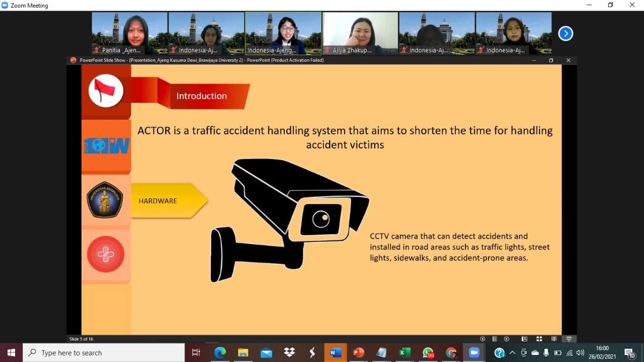Advance to next slide in slideshow bar
Image resolution: width=644 pixels, height=362 pixels.
pyautogui.click(x=507, y=339)
